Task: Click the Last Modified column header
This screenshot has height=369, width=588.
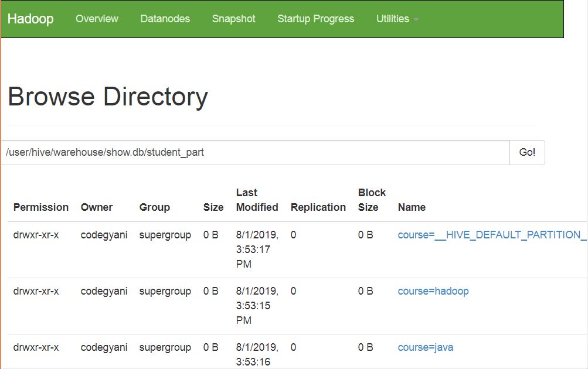Action: coord(257,200)
